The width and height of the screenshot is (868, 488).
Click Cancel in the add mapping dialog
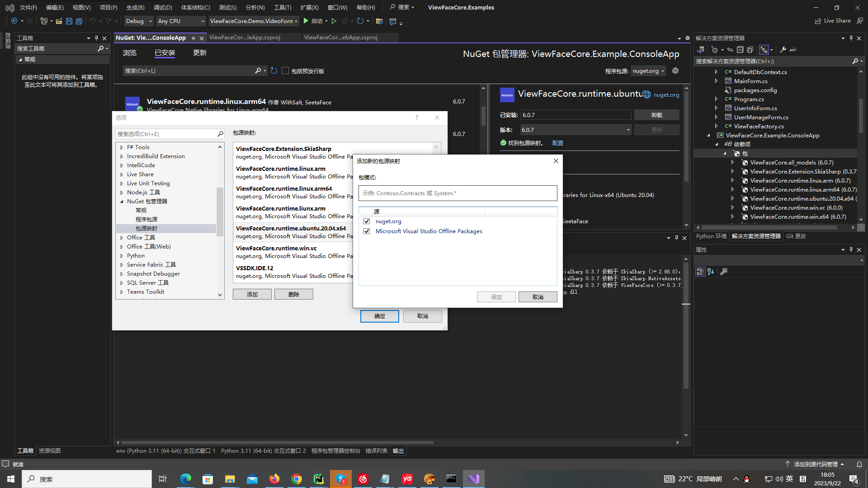(538, 297)
